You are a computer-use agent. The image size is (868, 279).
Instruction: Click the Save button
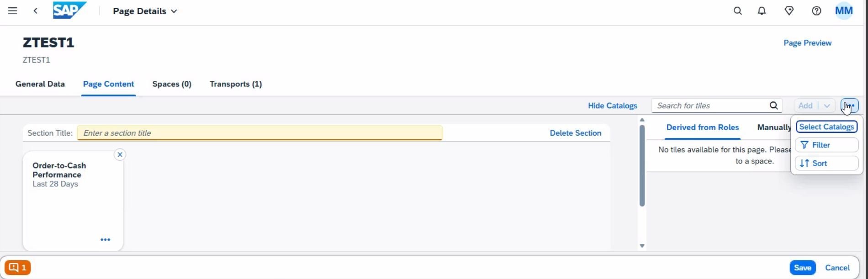point(802,268)
